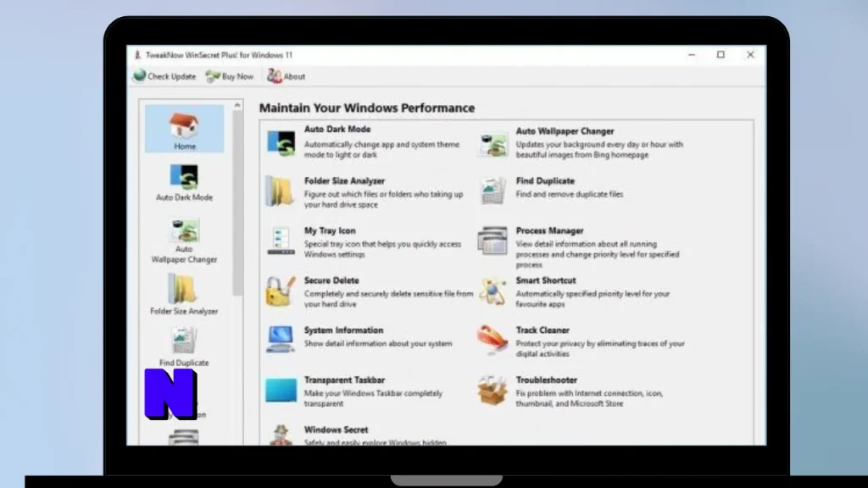The width and height of the screenshot is (868, 488).
Task: Open the Smart Shortcut heading
Action: [x=546, y=280]
